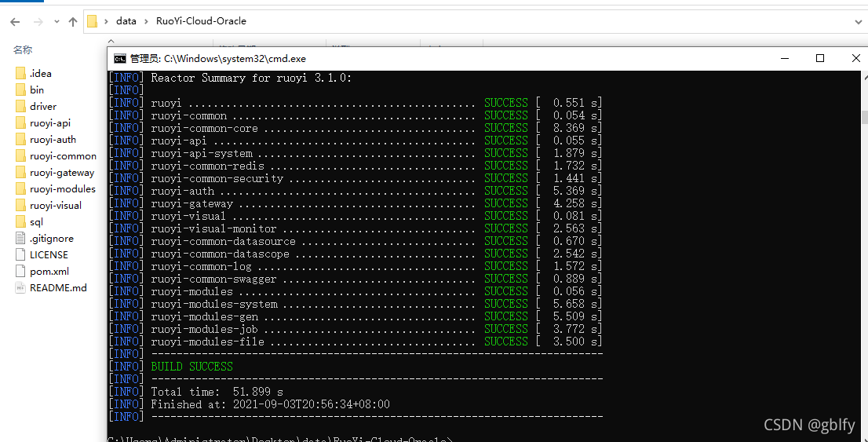This screenshot has height=442, width=868.
Task: Click the 'BUILD SUCCESS' message
Action: (x=191, y=366)
